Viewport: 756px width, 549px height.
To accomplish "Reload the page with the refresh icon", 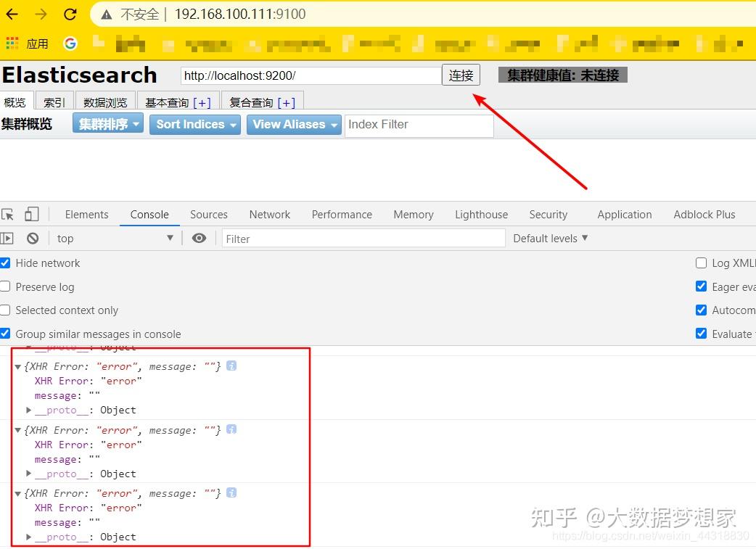I will (70, 14).
